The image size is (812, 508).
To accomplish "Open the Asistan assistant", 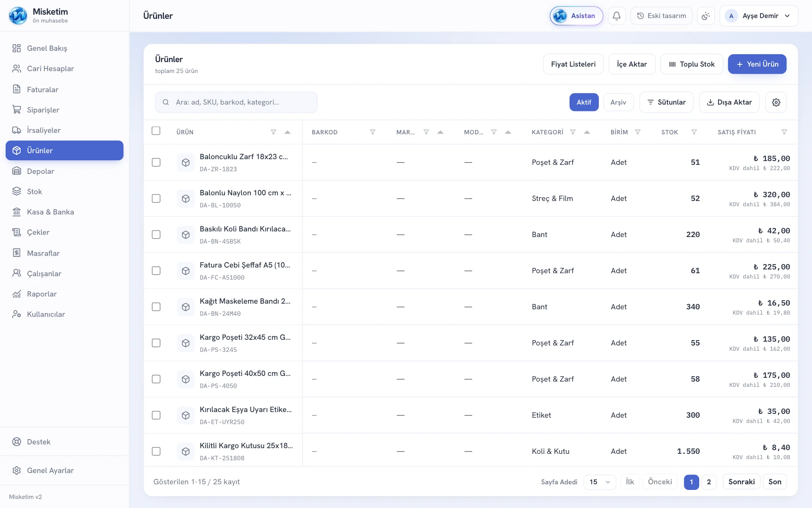I will (576, 16).
